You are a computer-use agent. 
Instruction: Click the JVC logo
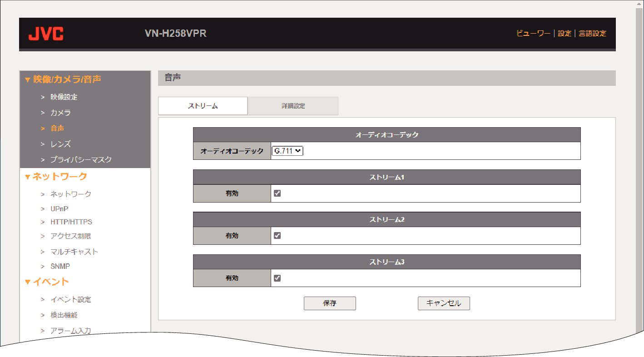click(x=46, y=34)
